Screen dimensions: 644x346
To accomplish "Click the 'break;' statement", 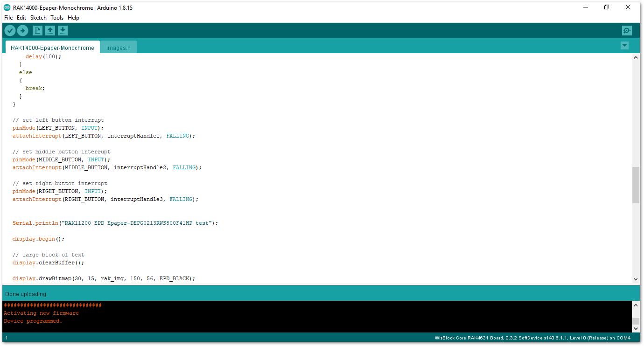I will [x=35, y=88].
